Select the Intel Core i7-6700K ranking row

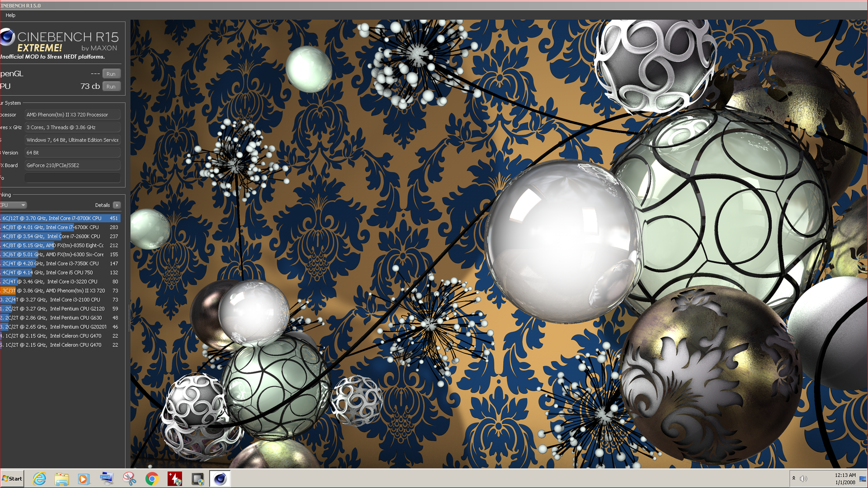(x=60, y=227)
